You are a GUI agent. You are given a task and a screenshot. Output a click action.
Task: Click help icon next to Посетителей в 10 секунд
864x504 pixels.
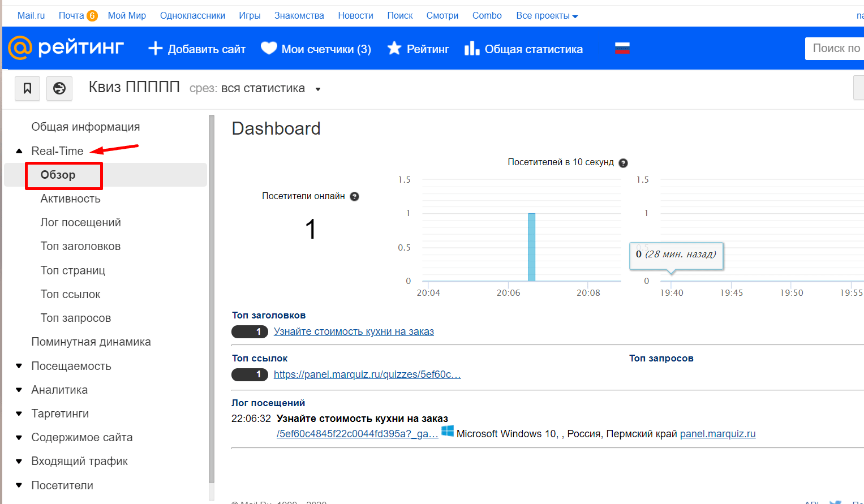[x=623, y=163]
